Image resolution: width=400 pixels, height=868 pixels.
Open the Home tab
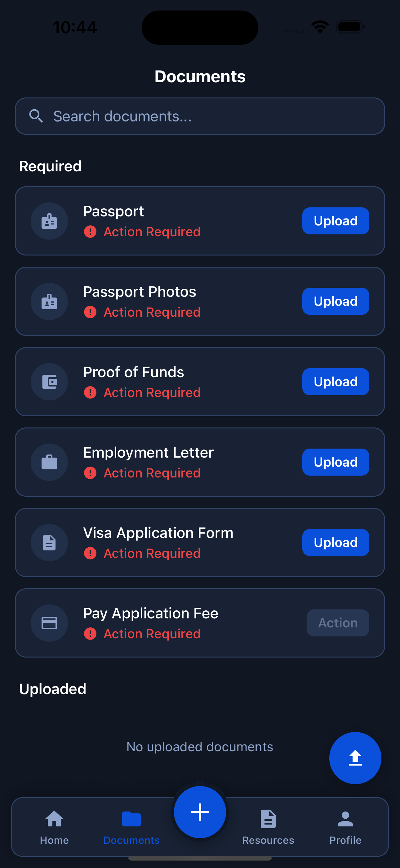pyautogui.click(x=54, y=828)
